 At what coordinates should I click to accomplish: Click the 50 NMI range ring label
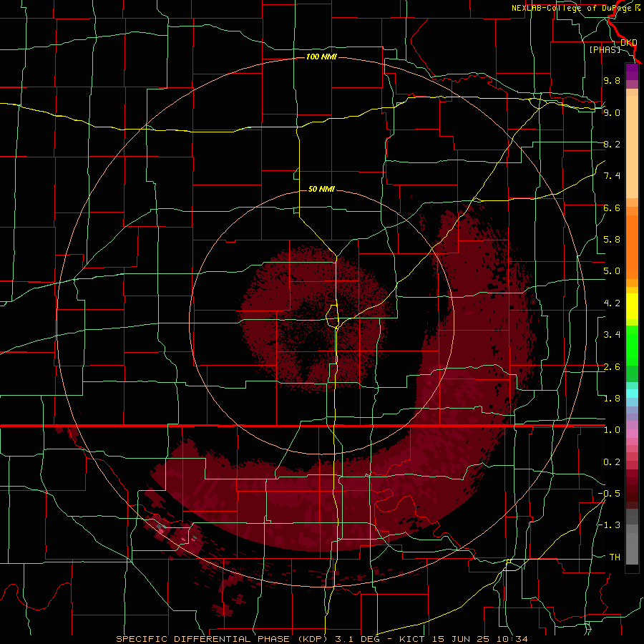tap(321, 189)
